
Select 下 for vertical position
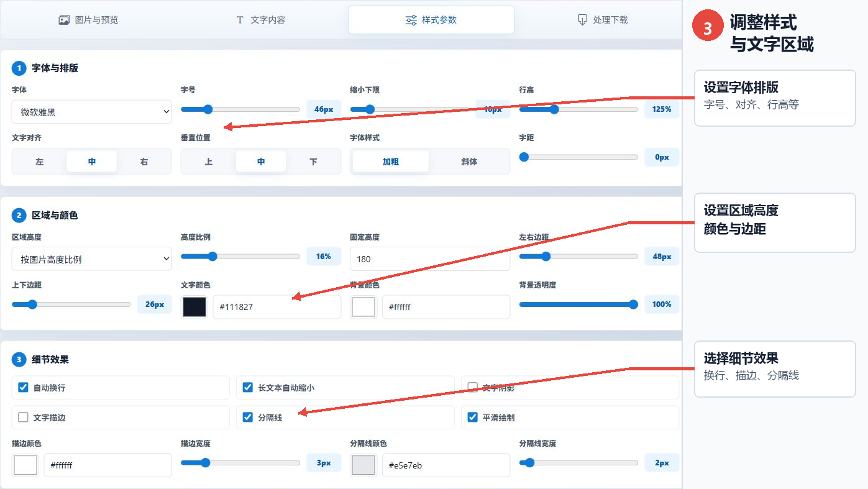[313, 162]
